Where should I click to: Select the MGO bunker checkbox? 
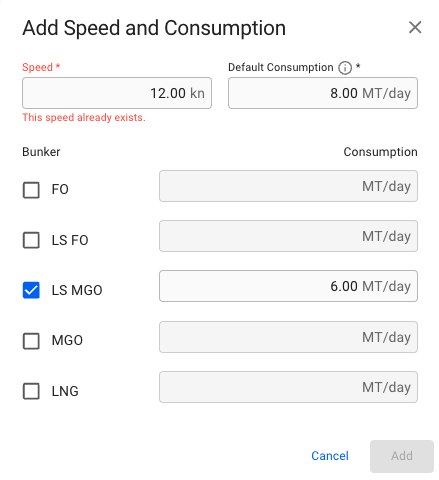pos(31,341)
